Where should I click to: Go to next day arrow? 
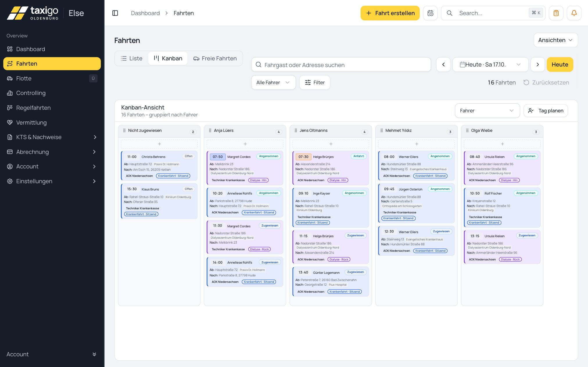click(x=538, y=64)
